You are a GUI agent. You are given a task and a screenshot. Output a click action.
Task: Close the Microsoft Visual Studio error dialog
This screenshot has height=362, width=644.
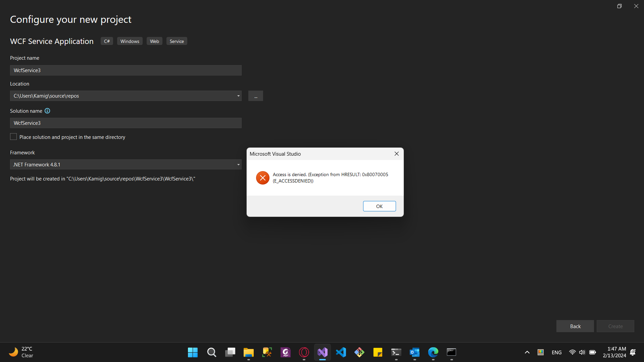pyautogui.click(x=396, y=154)
